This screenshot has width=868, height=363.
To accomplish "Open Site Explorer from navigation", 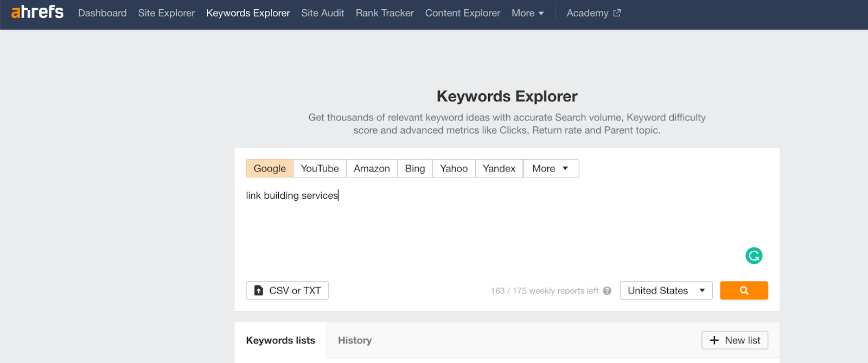I will [x=166, y=13].
